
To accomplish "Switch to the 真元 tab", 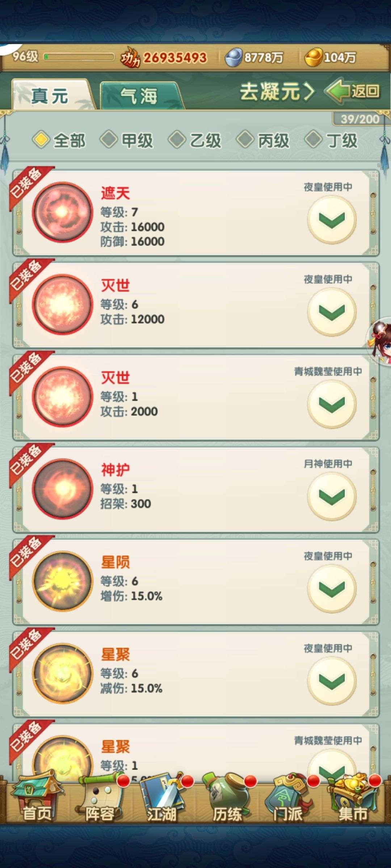I will [51, 95].
